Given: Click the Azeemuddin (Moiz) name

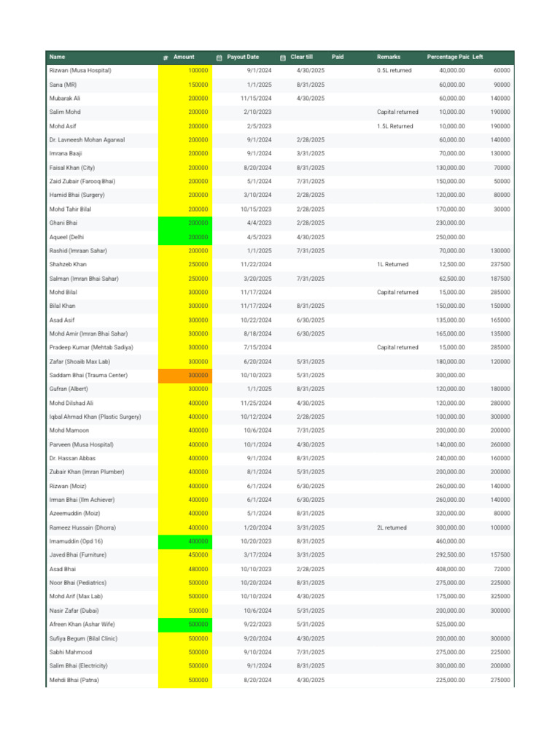Looking at the screenshot, I should [75, 514].
